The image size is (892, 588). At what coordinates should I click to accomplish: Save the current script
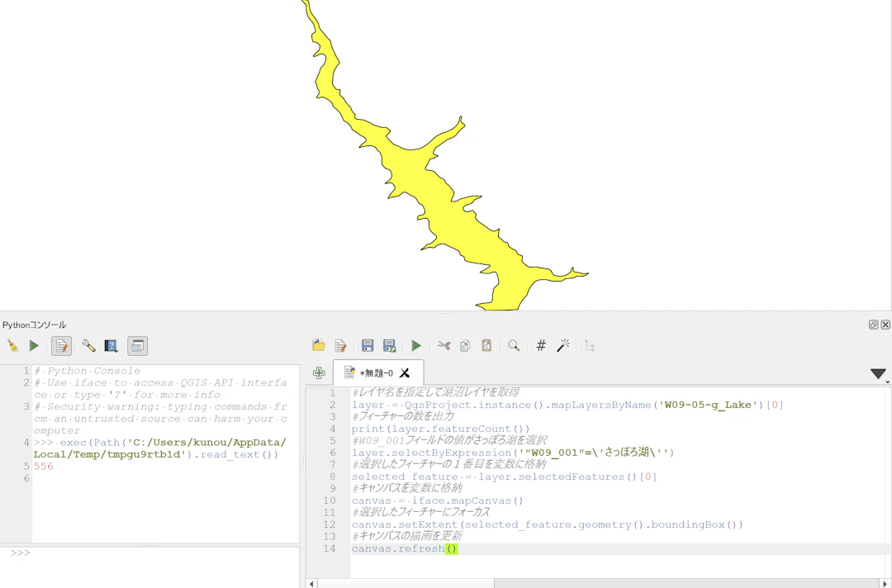tap(368, 346)
